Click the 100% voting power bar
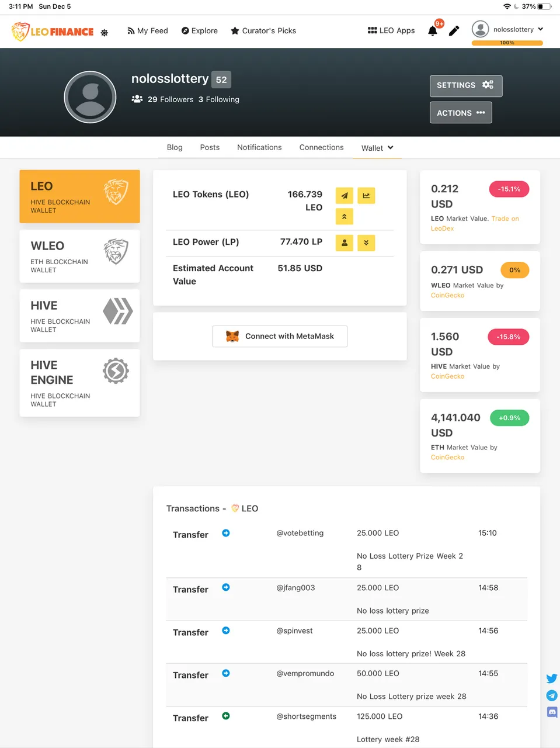This screenshot has height=748, width=560. pyautogui.click(x=507, y=43)
